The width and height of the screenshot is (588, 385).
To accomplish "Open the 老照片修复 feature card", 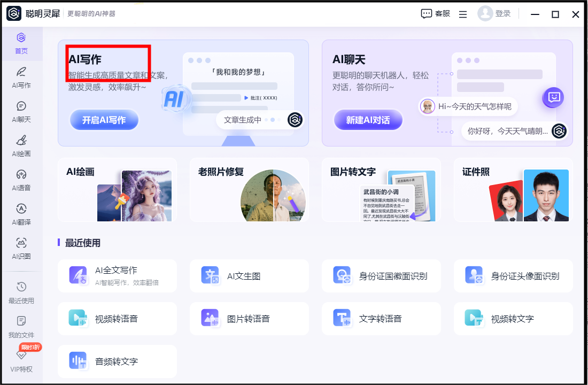I will point(249,190).
